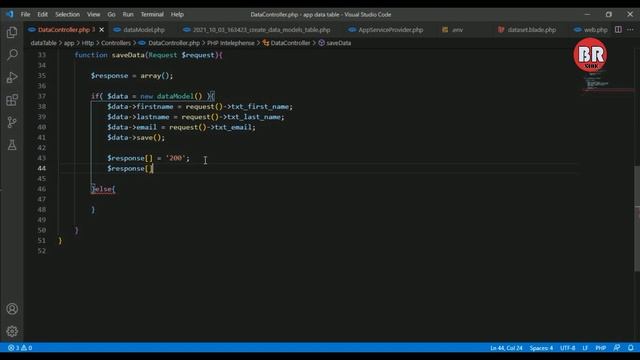The height and width of the screenshot is (360, 640).
Task: Click the dataModel class reference
Action: pyautogui.click(x=175, y=96)
